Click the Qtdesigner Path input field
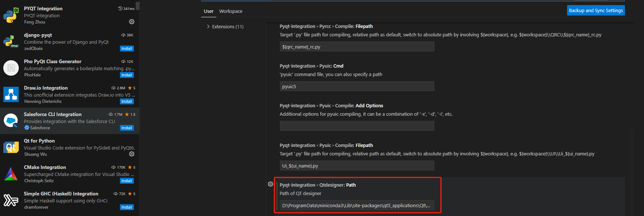Viewport: 644px width, 216px height. pyautogui.click(x=357, y=205)
